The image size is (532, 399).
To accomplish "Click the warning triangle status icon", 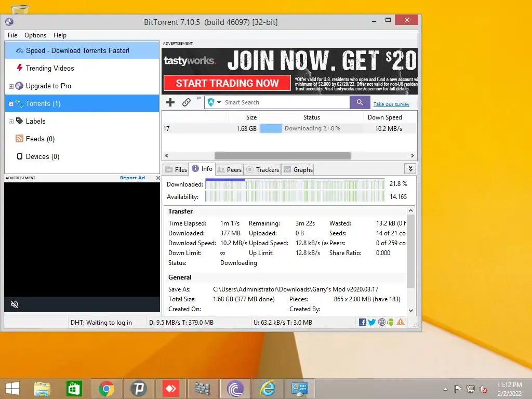I will [401, 322].
